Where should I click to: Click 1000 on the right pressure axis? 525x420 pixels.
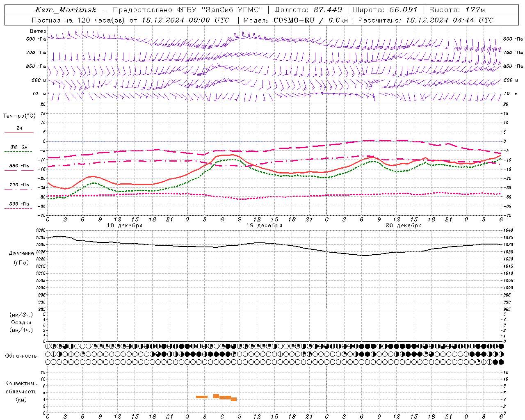click(508, 288)
